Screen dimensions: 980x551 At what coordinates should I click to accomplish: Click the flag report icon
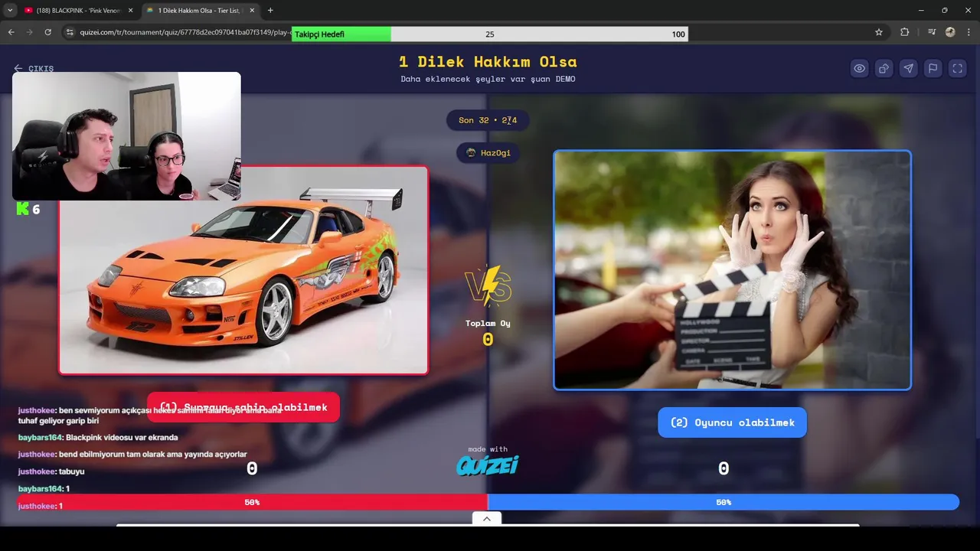pyautogui.click(x=933, y=68)
